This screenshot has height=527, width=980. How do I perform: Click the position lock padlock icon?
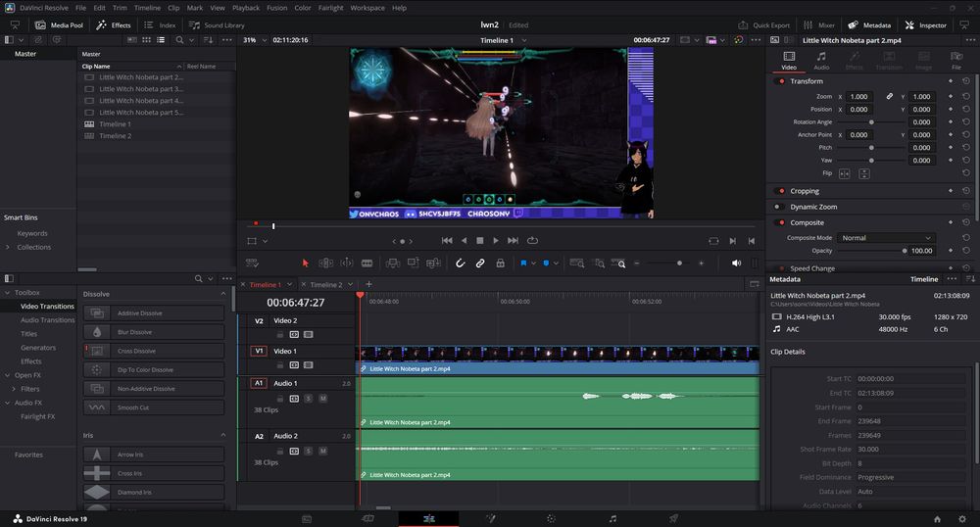pyautogui.click(x=500, y=263)
